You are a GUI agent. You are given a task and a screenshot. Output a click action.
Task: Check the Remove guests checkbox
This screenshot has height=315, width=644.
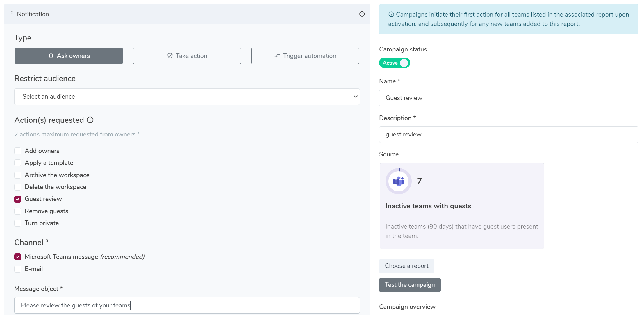18,211
